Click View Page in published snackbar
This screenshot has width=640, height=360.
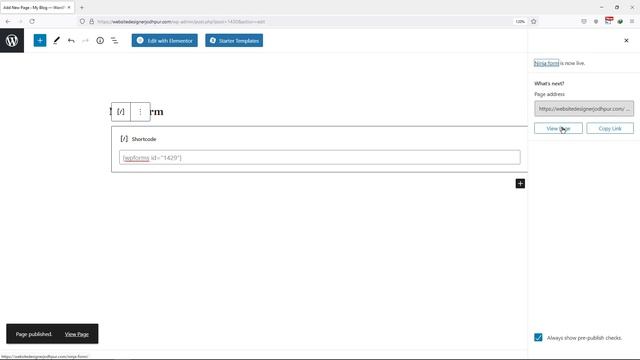(x=76, y=334)
